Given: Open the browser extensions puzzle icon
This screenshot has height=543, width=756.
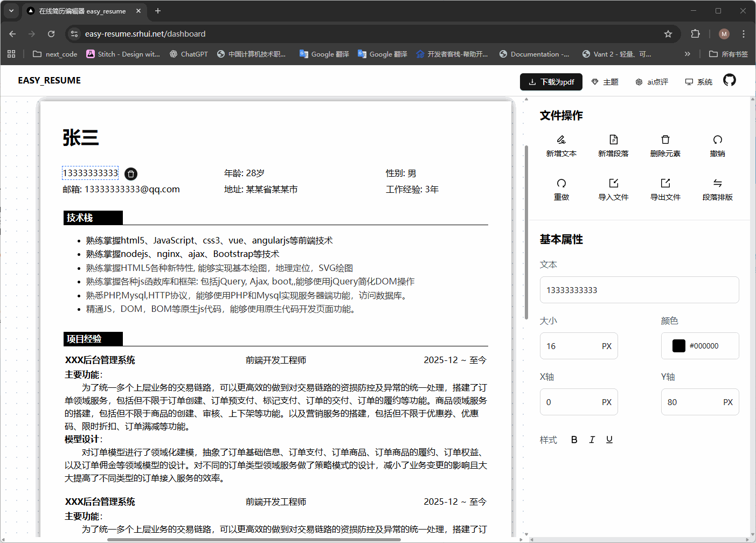Looking at the screenshot, I should click(x=695, y=33).
